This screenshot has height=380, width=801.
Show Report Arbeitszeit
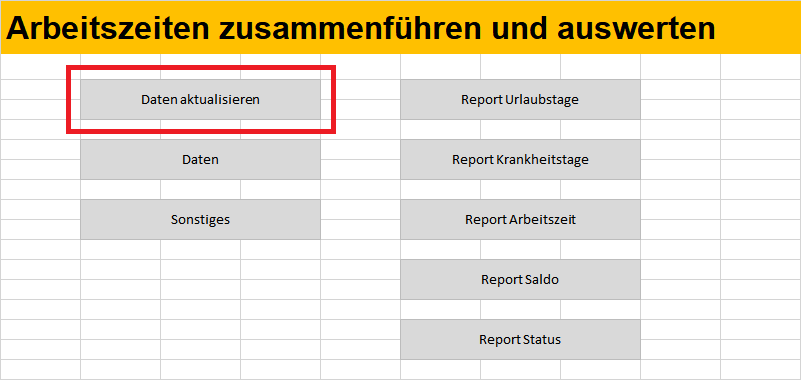(x=520, y=220)
